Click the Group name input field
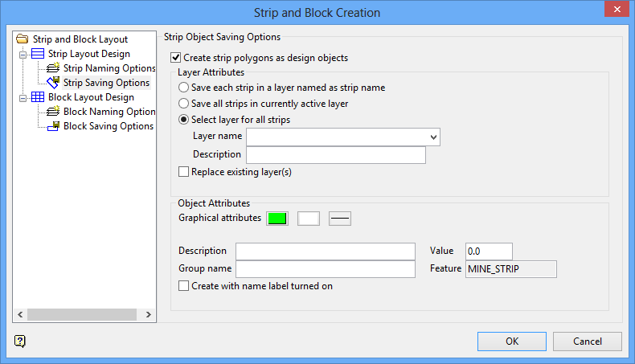Screen dimensions: 635x364 [325, 268]
